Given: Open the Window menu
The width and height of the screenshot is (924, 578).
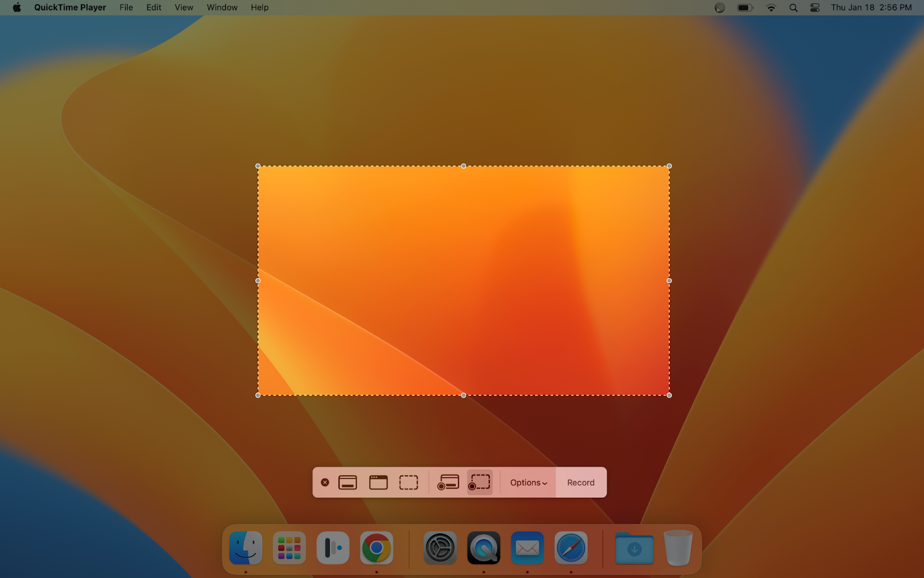Looking at the screenshot, I should point(222,8).
